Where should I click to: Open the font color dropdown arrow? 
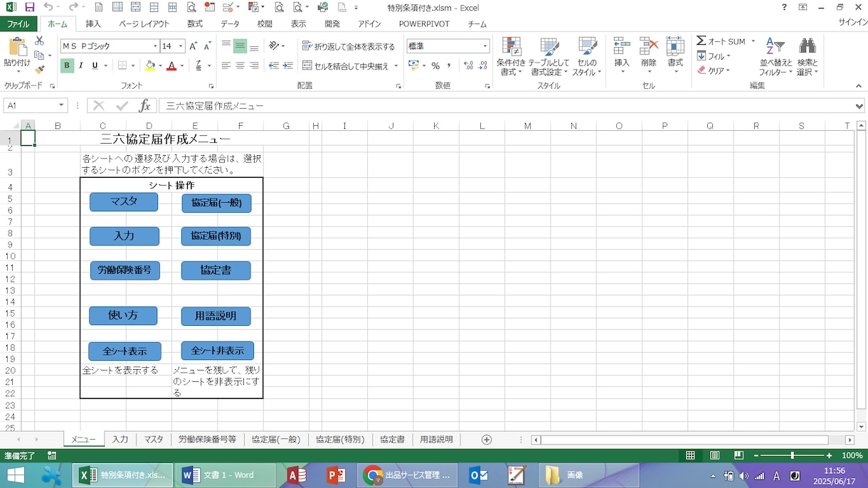tap(181, 65)
